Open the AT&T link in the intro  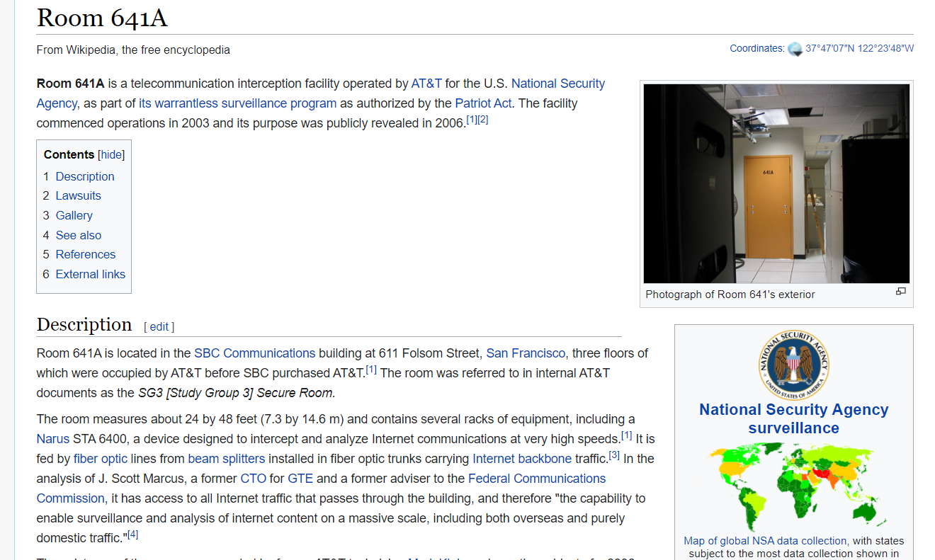426,84
